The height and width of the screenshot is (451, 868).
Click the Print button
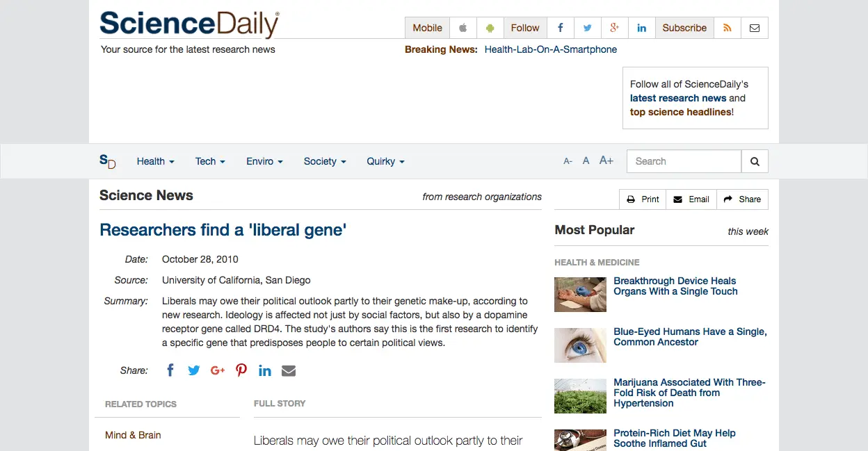click(643, 199)
